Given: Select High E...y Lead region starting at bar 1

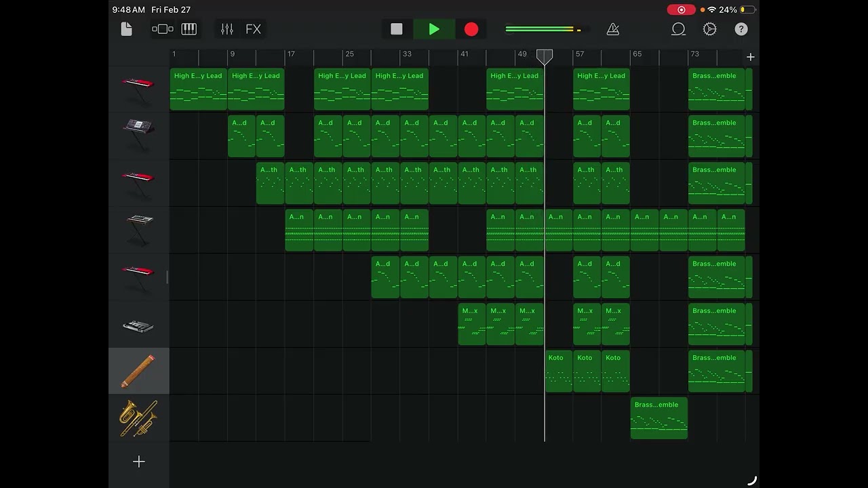Looking at the screenshot, I should point(198,89).
